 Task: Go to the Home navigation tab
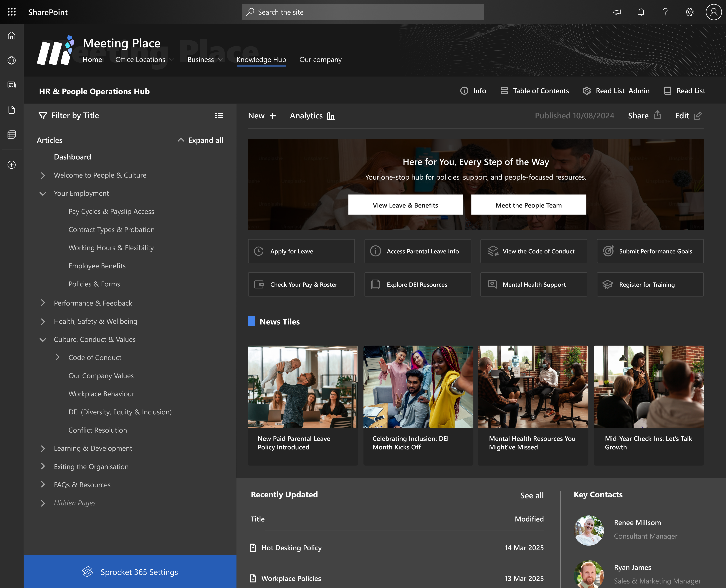click(x=92, y=60)
